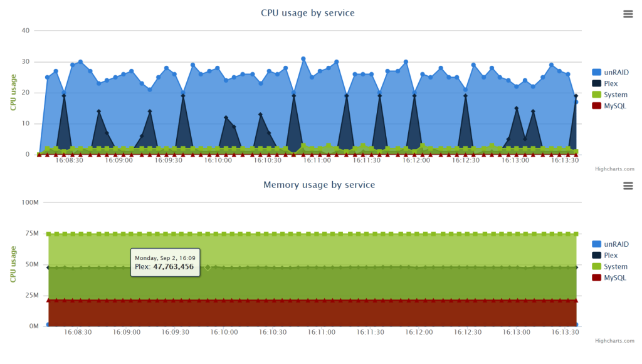
Task: Click highlighted Plex diamond marker in Memory chart
Action: (x=208, y=267)
